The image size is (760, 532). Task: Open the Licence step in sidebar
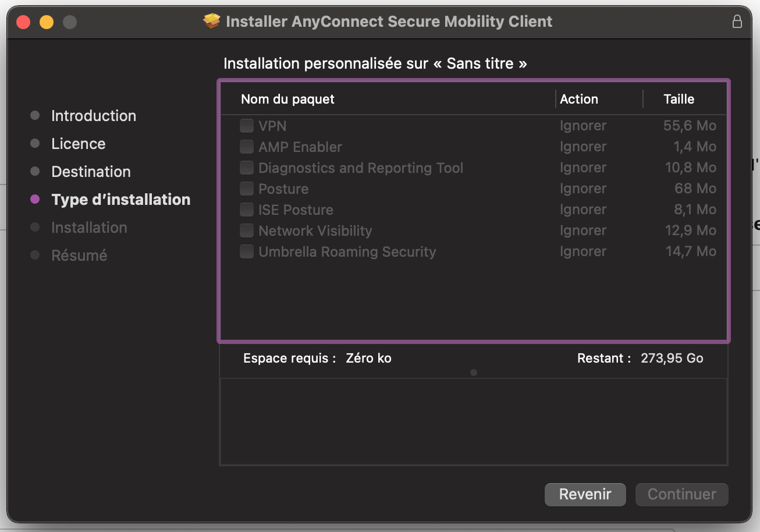[78, 144]
